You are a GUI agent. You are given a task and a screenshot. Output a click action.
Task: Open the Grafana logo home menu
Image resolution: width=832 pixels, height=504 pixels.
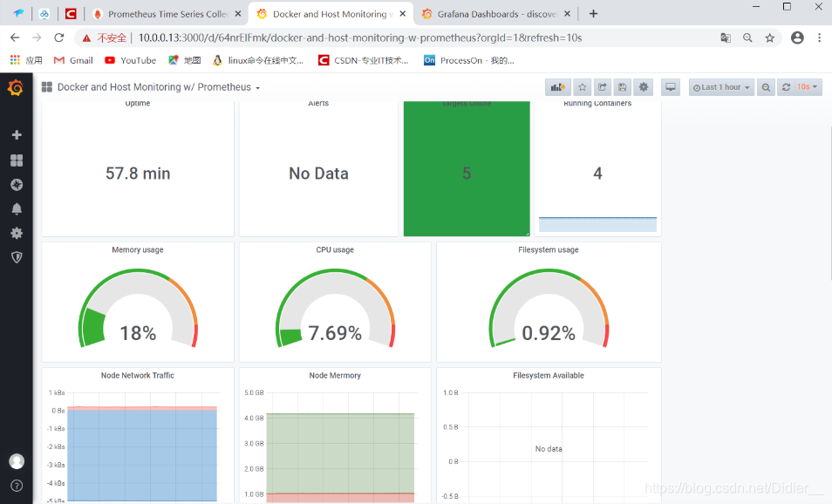pos(16,87)
